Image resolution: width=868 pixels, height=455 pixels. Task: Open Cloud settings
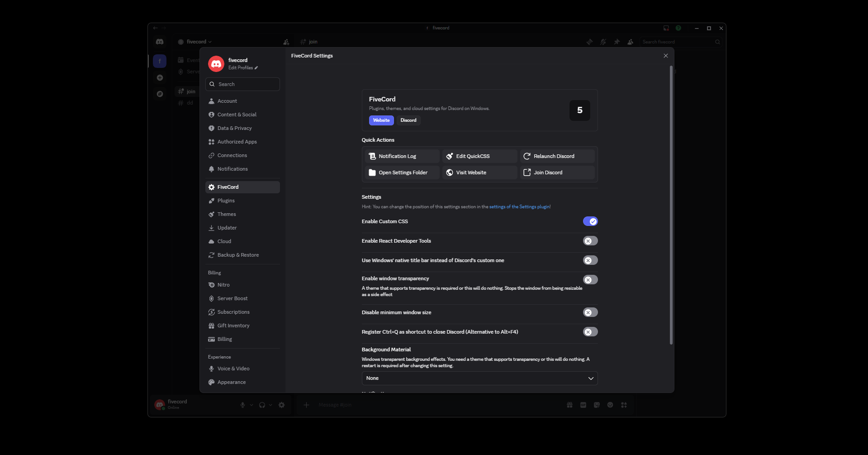pos(242,241)
